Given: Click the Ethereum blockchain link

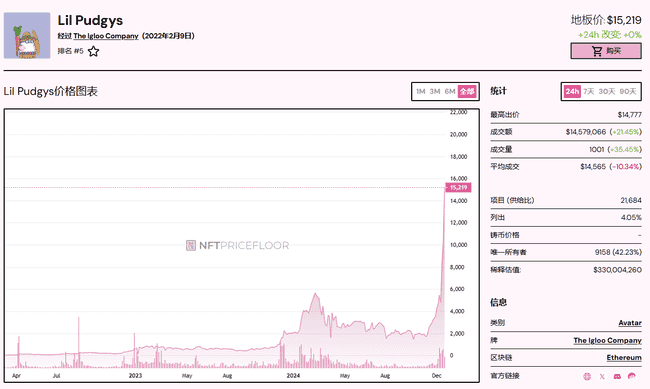Looking at the screenshot, I should click(x=624, y=357).
